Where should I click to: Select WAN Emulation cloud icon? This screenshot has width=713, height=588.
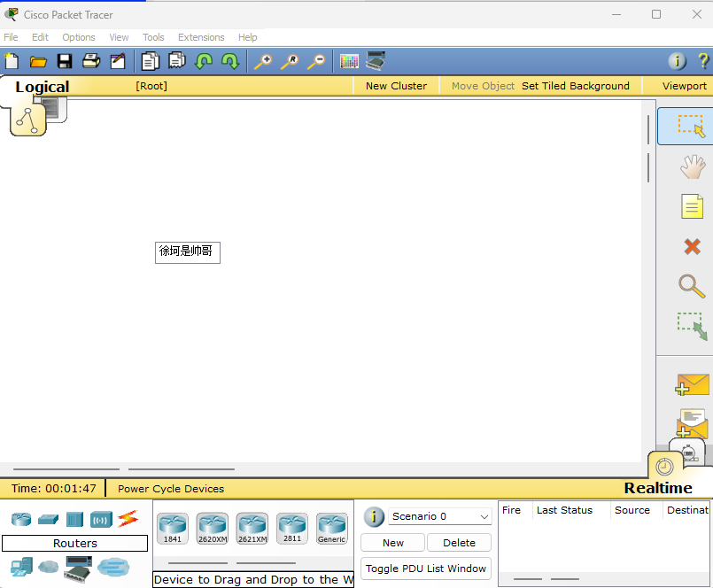(x=48, y=567)
